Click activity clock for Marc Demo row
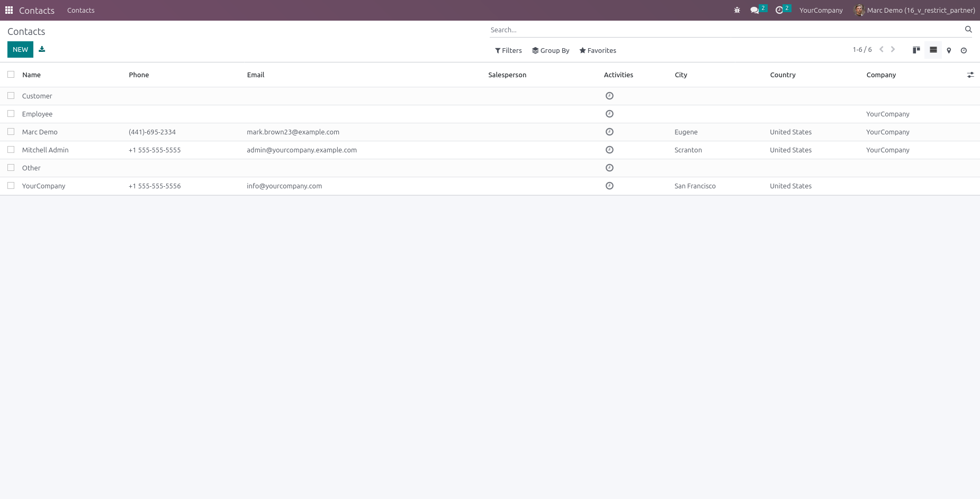This screenshot has width=980, height=499. pyautogui.click(x=609, y=132)
